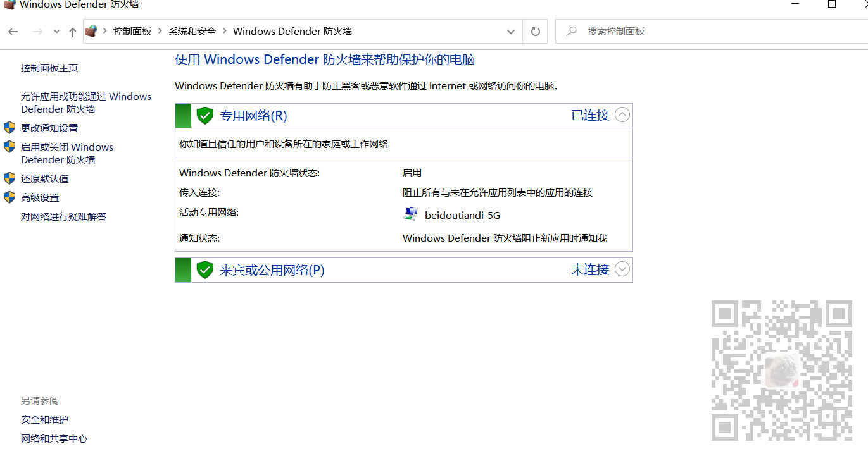Image resolution: width=868 pixels, height=456 pixels.
Task: Click 已连接 status text
Action: pyautogui.click(x=590, y=115)
